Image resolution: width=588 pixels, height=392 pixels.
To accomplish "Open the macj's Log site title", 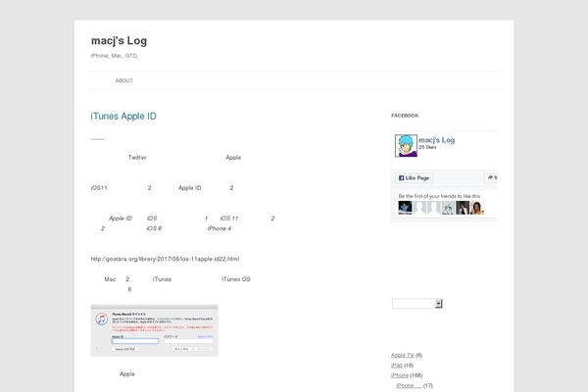I will point(119,40).
